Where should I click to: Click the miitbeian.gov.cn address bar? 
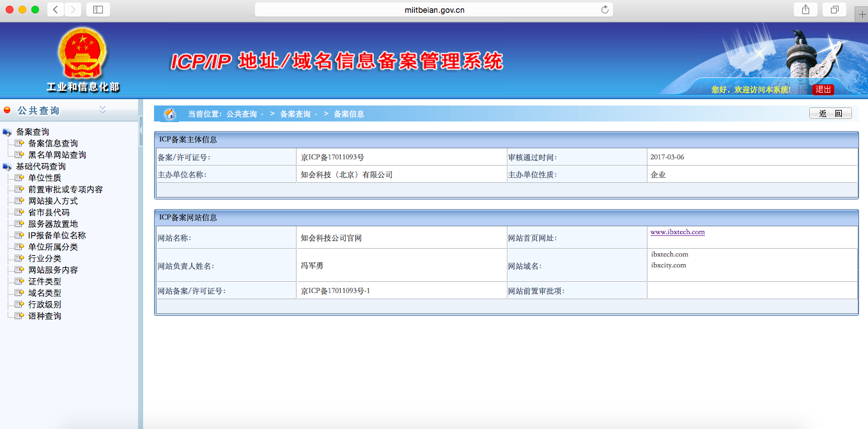coord(434,10)
